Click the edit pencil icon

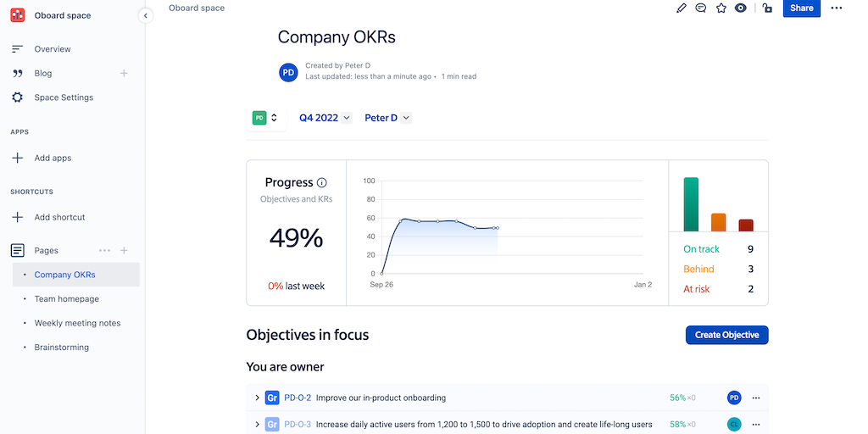click(682, 8)
